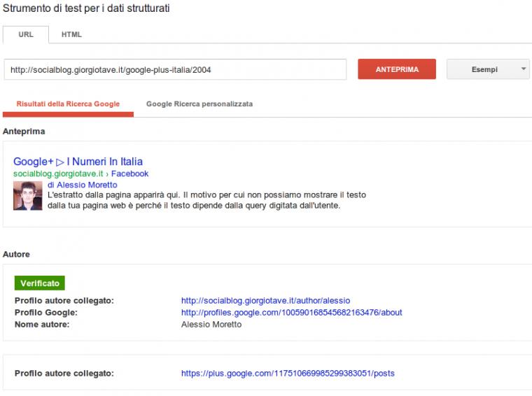This screenshot has width=532, height=396.
Task: Open the plus.google.com posts link
Action: (288, 374)
